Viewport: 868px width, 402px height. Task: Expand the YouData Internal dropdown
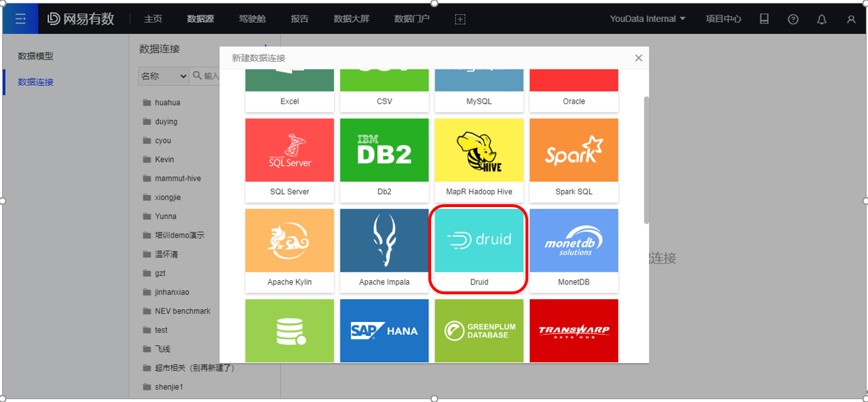[647, 19]
